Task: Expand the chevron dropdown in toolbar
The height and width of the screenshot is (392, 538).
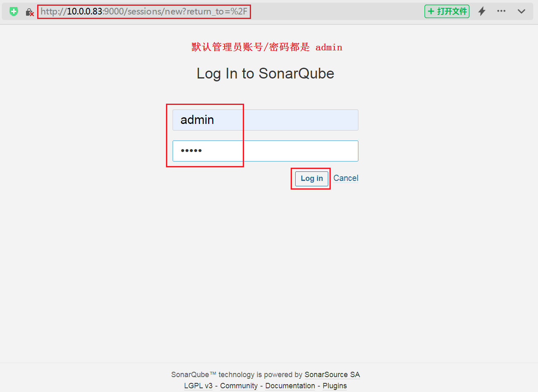Action: click(x=521, y=11)
